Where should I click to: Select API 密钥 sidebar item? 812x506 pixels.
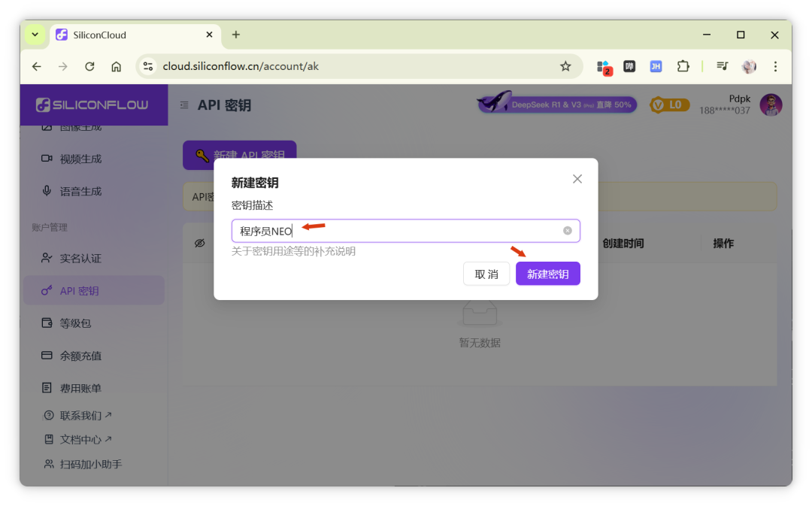coord(94,290)
